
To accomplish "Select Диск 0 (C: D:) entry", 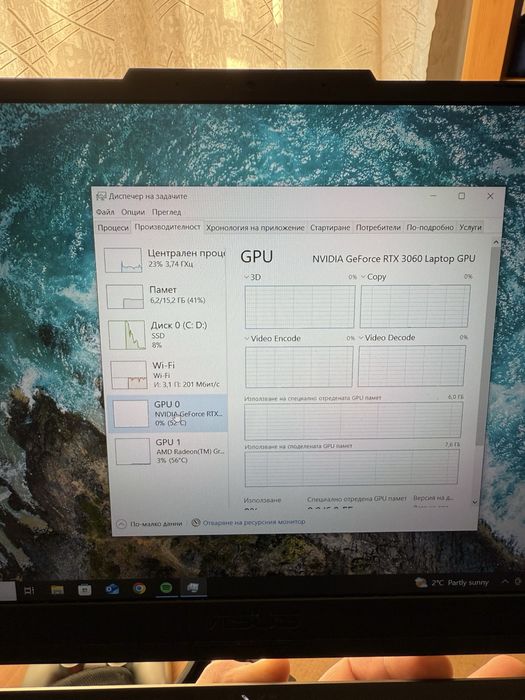I will (166, 335).
